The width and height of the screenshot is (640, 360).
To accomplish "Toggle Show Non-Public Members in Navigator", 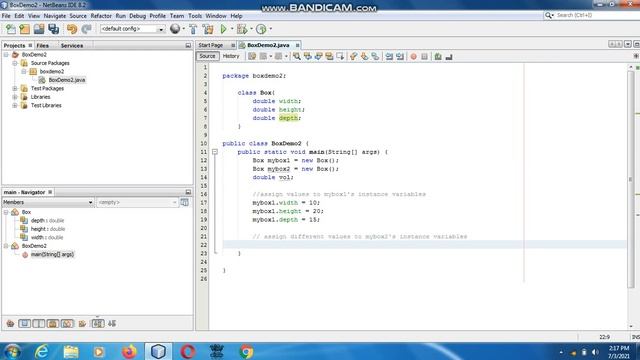I will coord(53,324).
